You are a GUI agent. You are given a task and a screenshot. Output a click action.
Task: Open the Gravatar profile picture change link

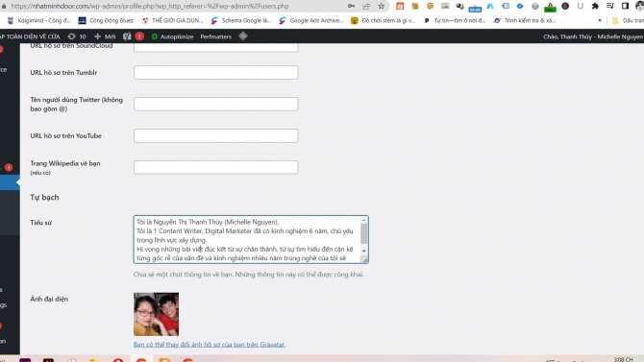(209, 345)
